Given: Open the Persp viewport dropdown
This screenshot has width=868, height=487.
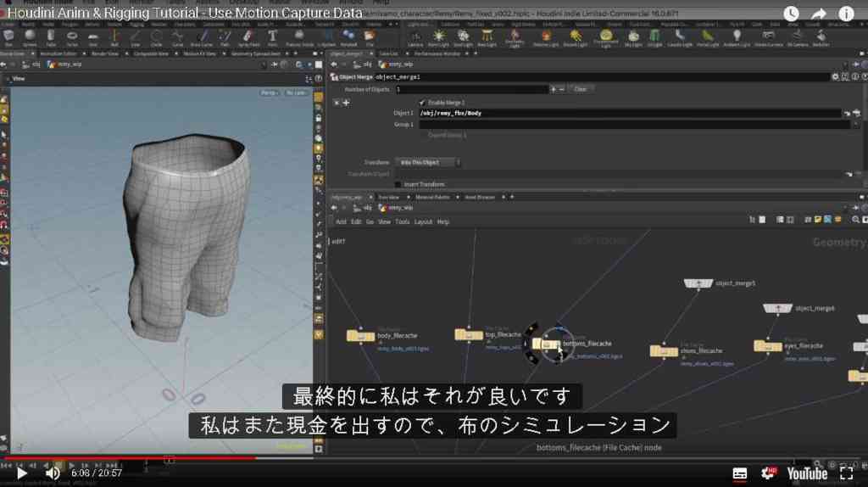Looking at the screenshot, I should point(269,92).
